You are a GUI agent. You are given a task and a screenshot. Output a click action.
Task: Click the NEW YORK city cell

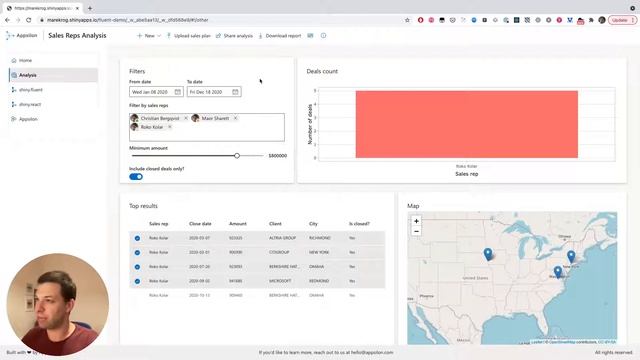click(x=319, y=252)
